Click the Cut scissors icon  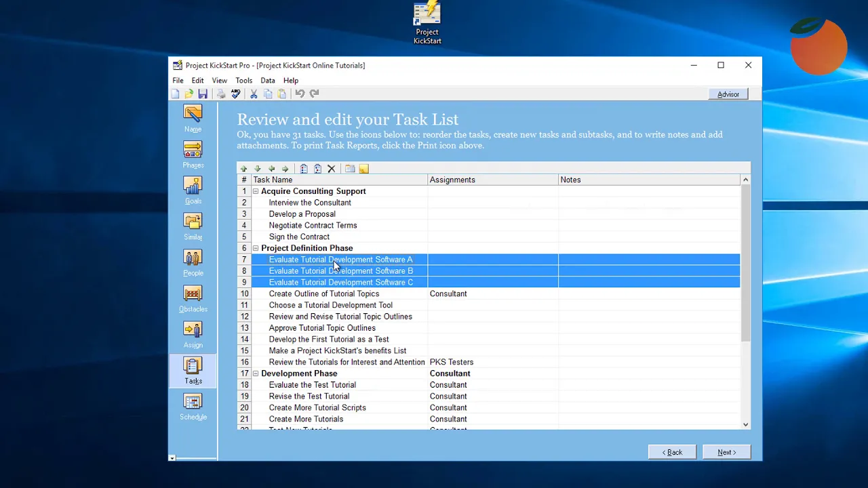254,94
